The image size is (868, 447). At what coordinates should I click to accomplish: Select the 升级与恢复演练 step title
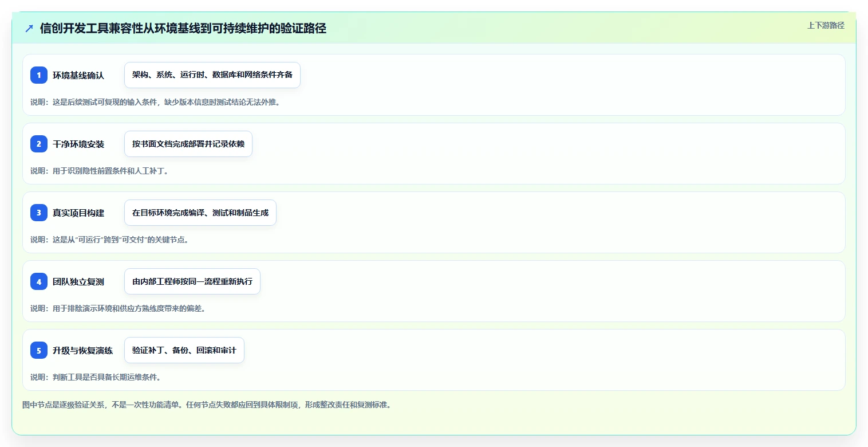83,350
